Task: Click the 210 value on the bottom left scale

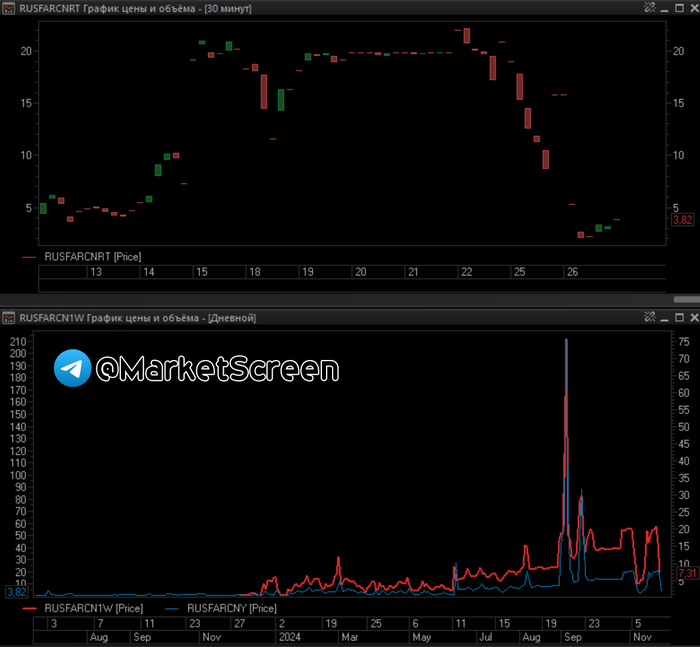Action: click(x=18, y=342)
